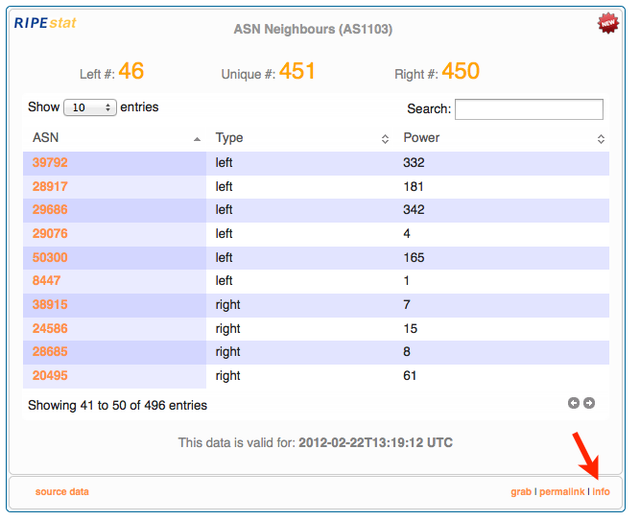Viewport: 640px width, 520px height.
Task: Open ASN 29686 link
Action: 50,210
